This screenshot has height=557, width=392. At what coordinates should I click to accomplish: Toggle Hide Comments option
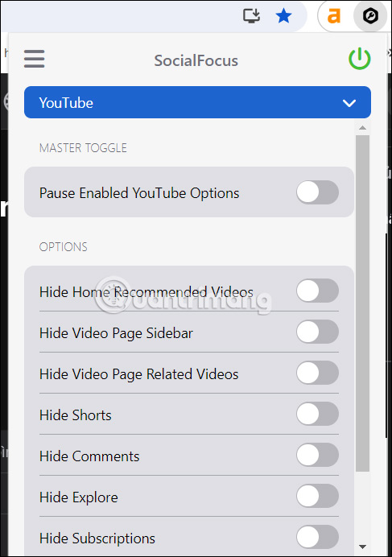tap(317, 455)
